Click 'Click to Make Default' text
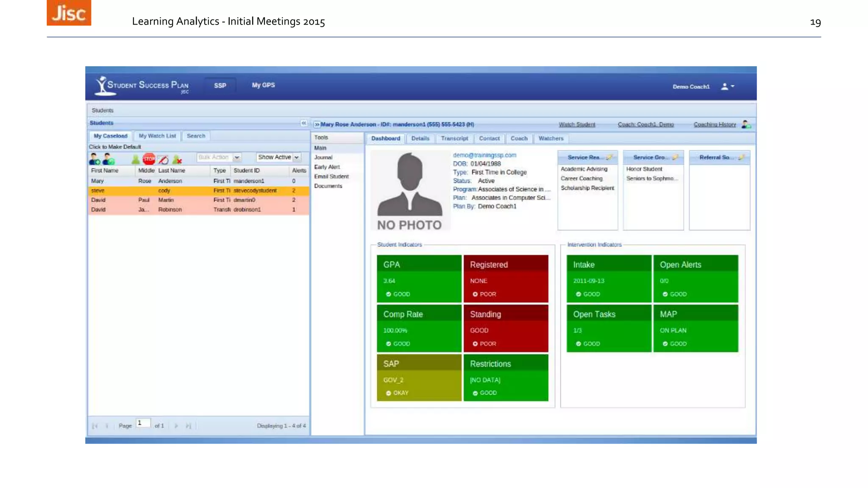 click(115, 147)
